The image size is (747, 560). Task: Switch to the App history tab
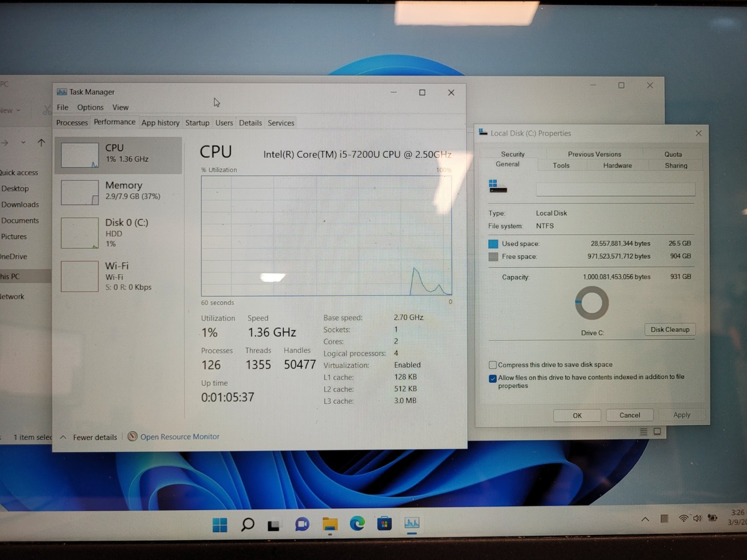coord(161,123)
